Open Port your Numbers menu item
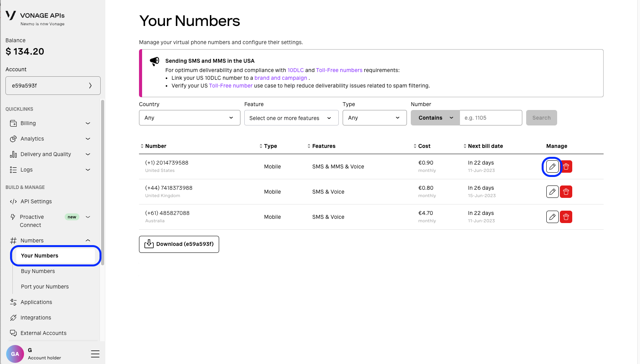640x364 pixels. coord(45,287)
